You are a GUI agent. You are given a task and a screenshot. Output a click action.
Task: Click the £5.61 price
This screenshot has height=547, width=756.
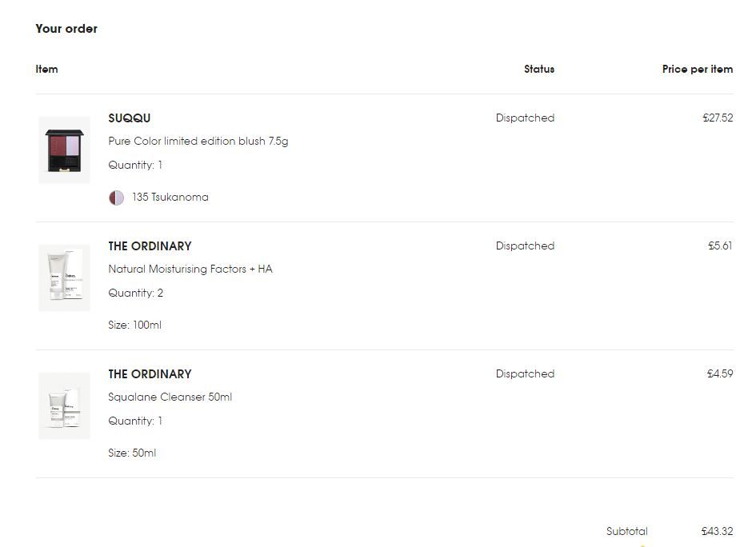[x=720, y=246]
